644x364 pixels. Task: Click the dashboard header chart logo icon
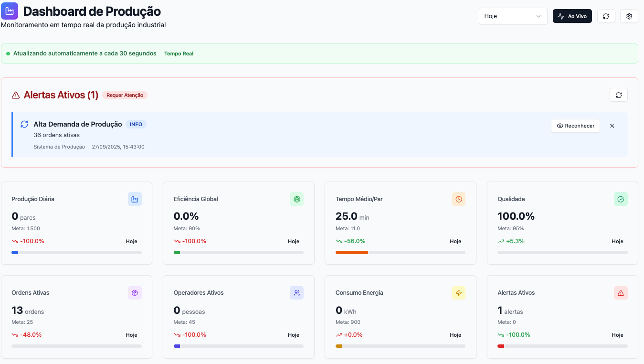[10, 11]
